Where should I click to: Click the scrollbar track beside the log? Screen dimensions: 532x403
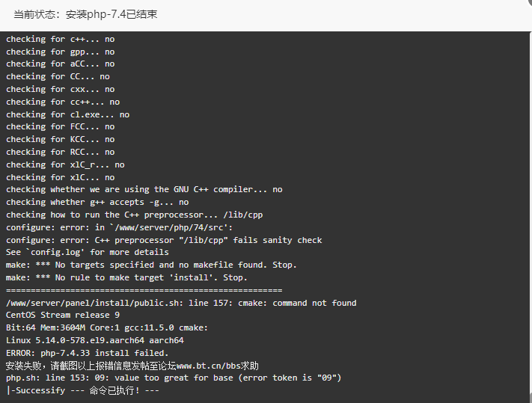531,210
